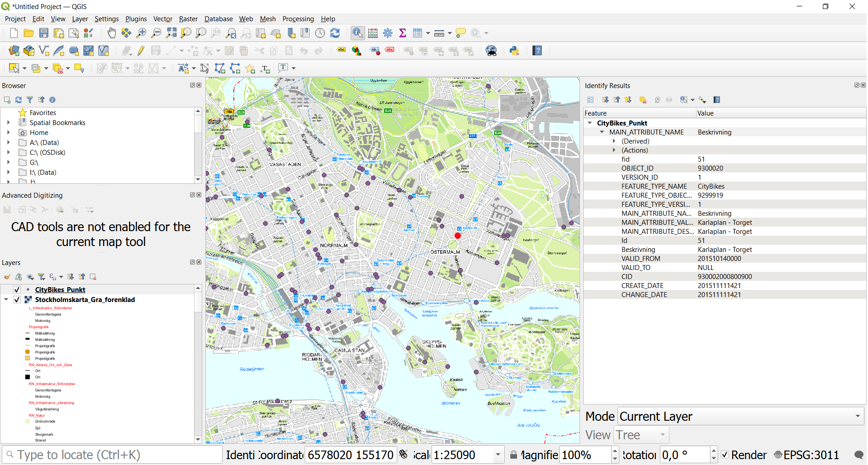The width and height of the screenshot is (868, 465).
Task: Click the orange circle Projektgrafik legend symbol
Action: (x=28, y=352)
